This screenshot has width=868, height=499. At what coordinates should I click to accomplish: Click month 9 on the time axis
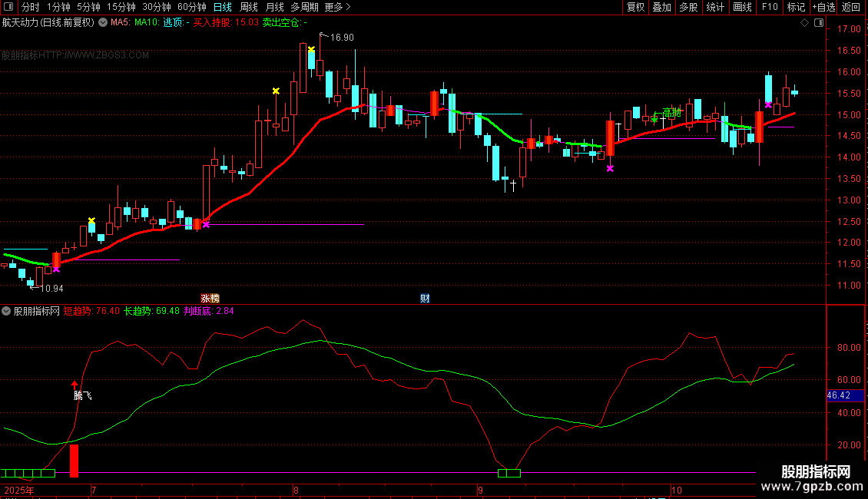point(480,490)
